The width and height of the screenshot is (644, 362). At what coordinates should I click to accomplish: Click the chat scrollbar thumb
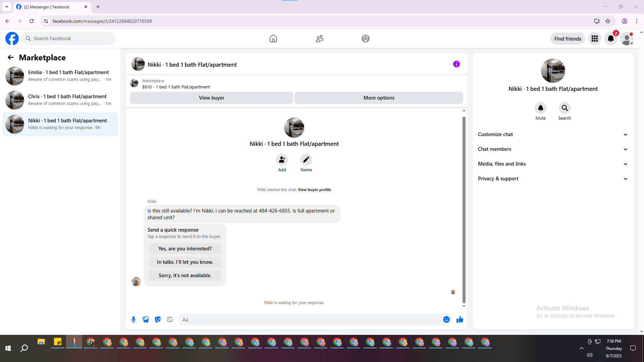tap(464, 210)
